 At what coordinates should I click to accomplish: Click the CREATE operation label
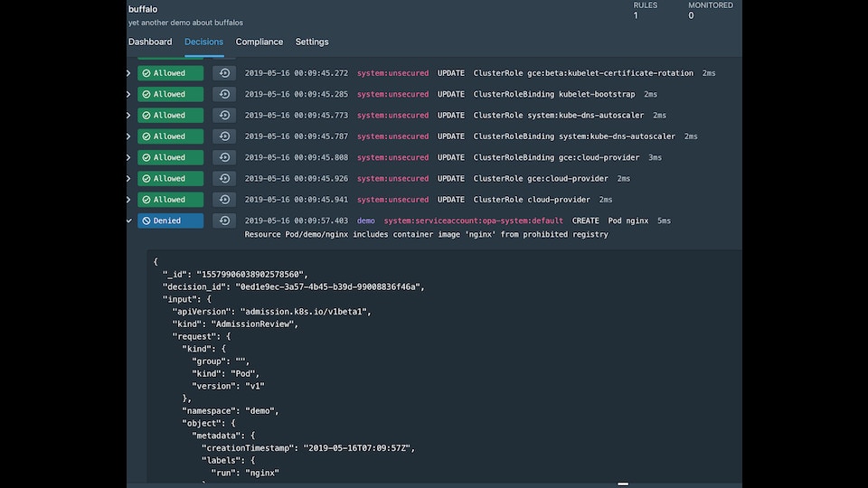[585, 221]
